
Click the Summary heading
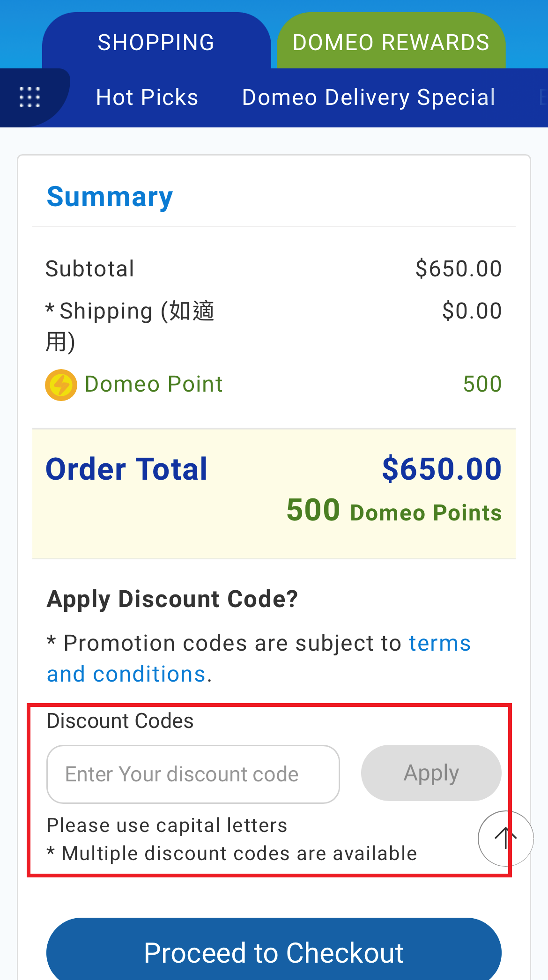pyautogui.click(x=110, y=197)
